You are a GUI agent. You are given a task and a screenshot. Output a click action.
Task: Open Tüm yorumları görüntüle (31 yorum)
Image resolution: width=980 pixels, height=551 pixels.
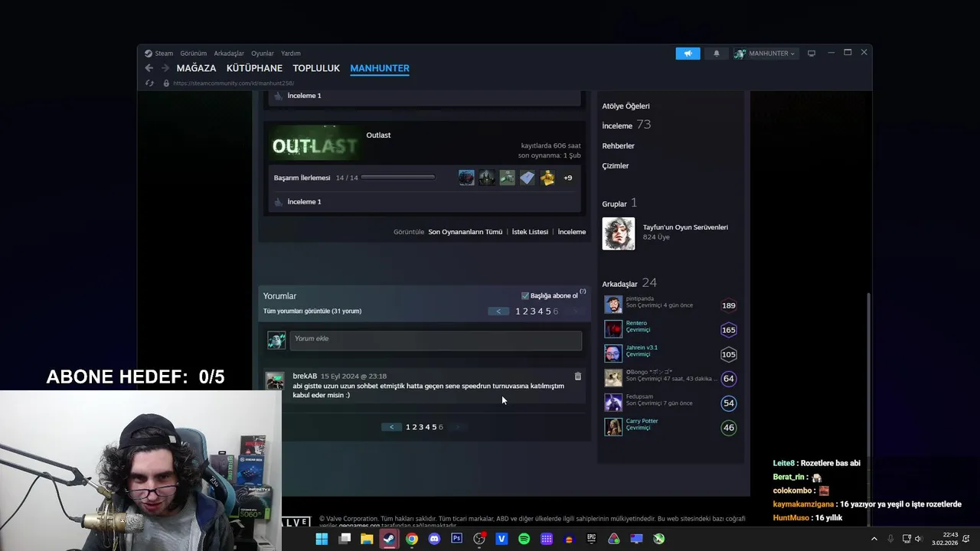[312, 311]
